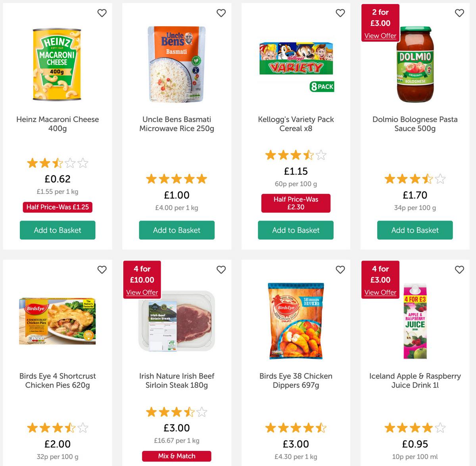Screen dimensions: 476x466
Task: Open Birds Eye 38 Chicken Dippers product title
Action: coord(296,380)
